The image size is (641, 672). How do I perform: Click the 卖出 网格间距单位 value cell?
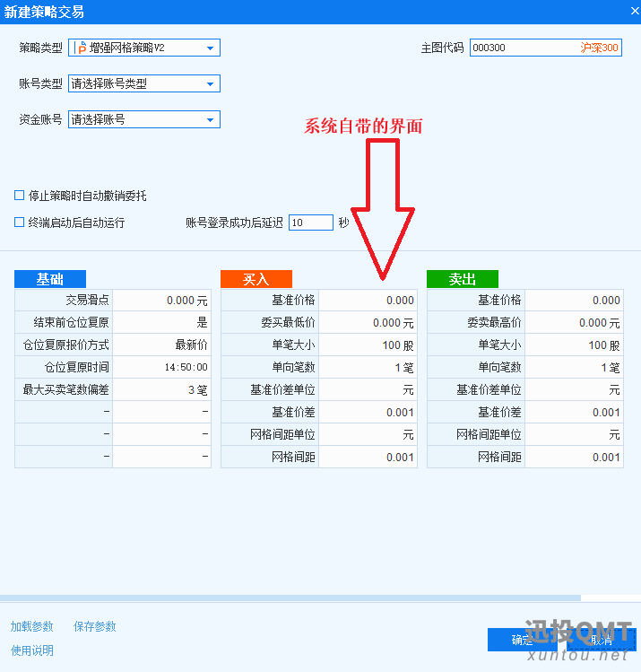coord(574,434)
